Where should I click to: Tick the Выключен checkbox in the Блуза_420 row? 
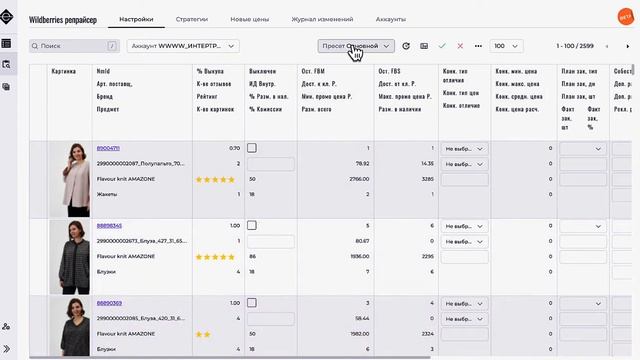pyautogui.click(x=252, y=303)
